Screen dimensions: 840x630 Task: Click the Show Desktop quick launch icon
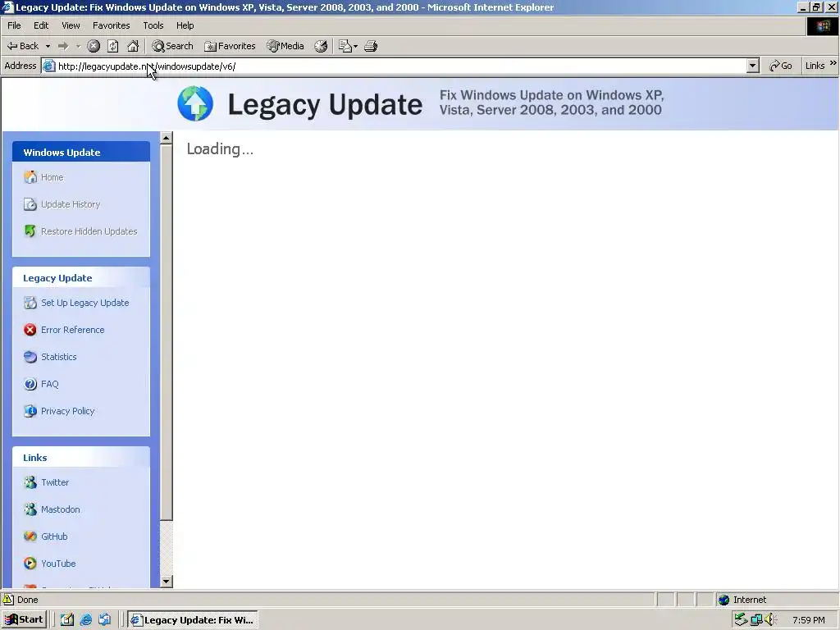67,620
